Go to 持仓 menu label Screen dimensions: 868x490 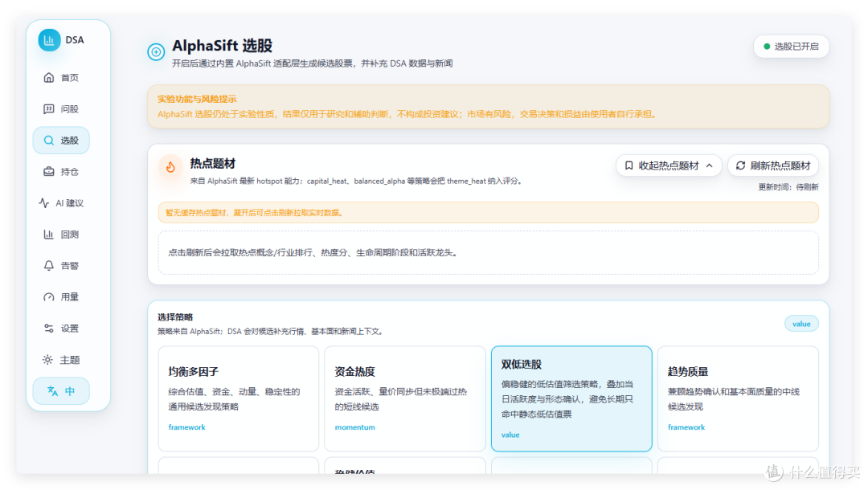coord(70,171)
